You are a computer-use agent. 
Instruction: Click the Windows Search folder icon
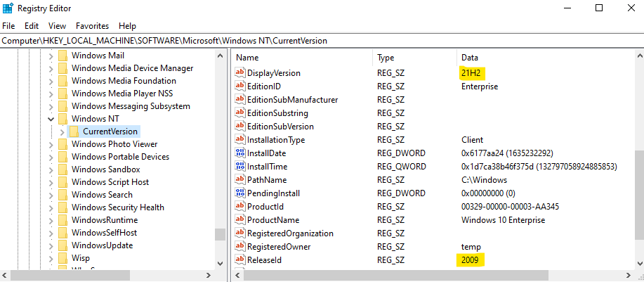pyautogui.click(x=63, y=195)
